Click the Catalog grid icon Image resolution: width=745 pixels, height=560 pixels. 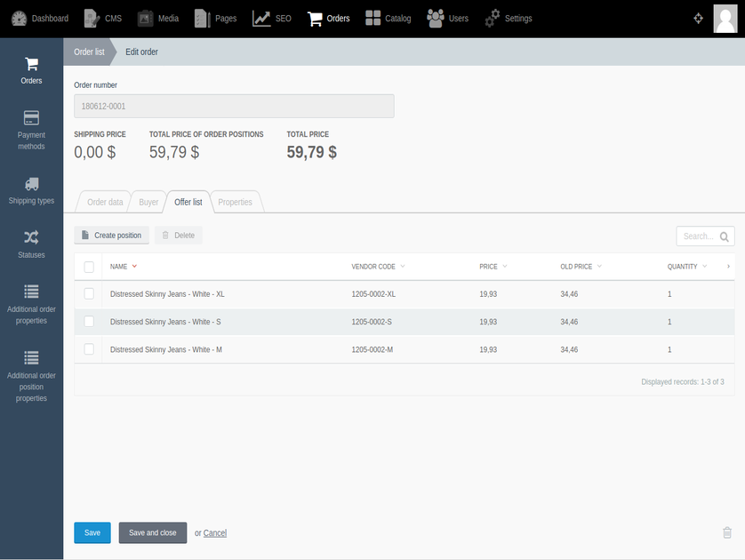coord(373,18)
